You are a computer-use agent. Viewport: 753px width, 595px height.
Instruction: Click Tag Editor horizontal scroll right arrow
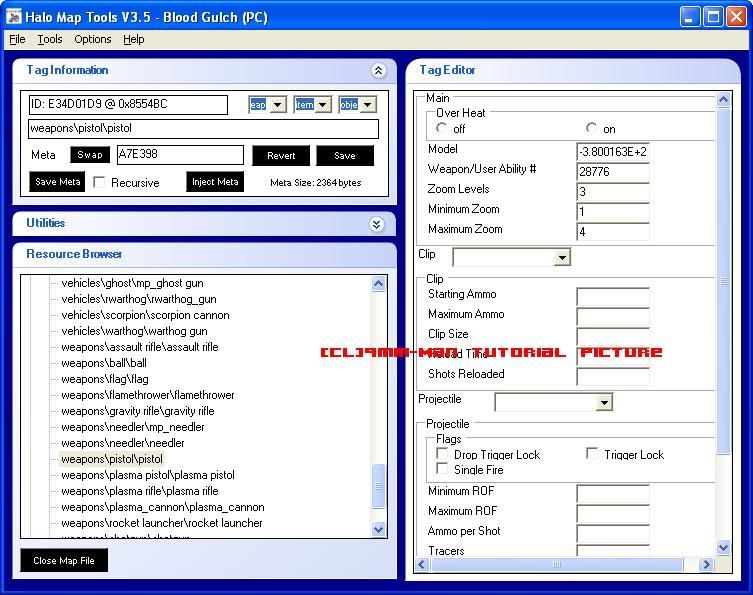pos(706,564)
